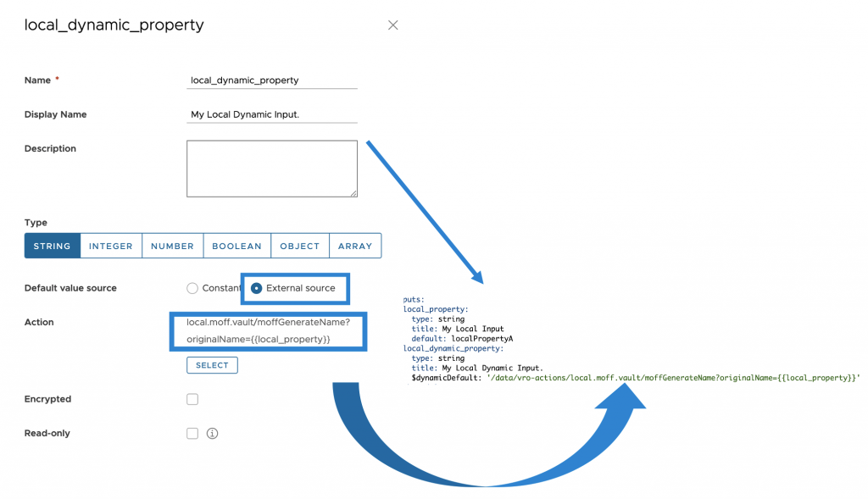The height and width of the screenshot is (499, 868).
Task: Click the 'default: localPropertyA' YAML line
Action: click(462, 339)
